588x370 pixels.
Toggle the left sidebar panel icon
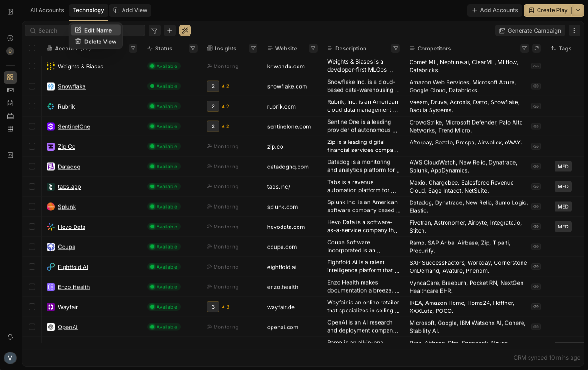(10, 11)
